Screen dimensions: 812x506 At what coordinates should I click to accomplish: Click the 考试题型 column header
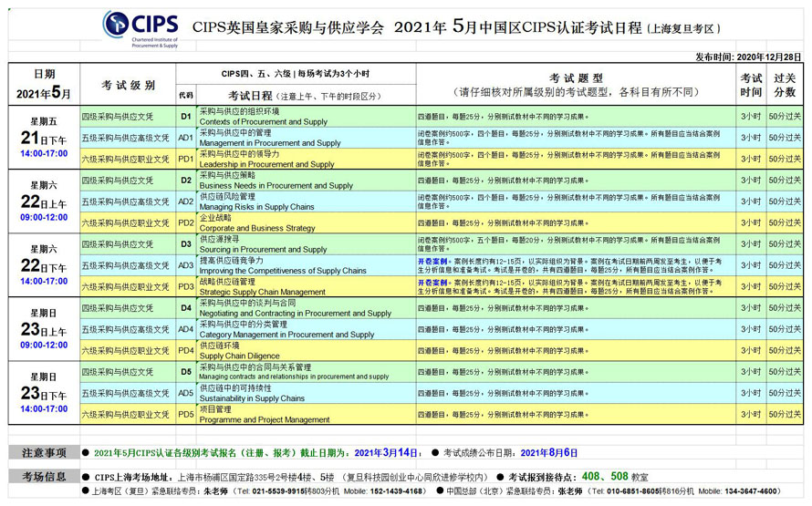(x=576, y=84)
